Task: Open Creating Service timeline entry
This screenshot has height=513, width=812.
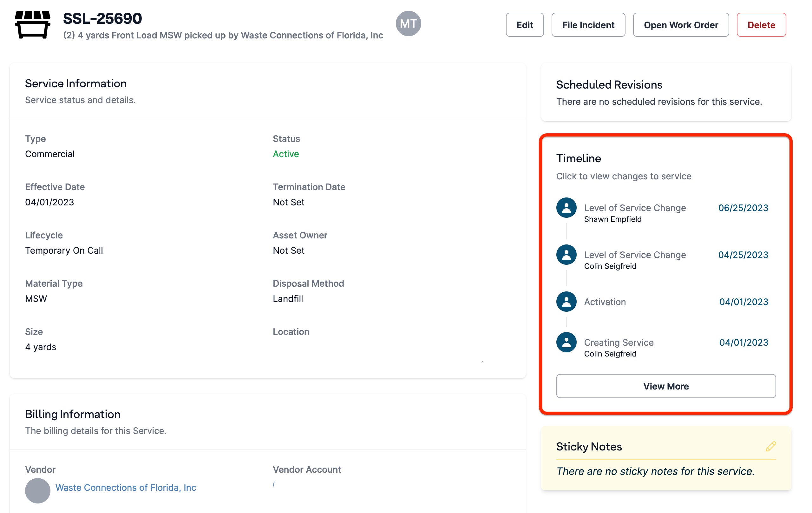Action: pos(619,342)
